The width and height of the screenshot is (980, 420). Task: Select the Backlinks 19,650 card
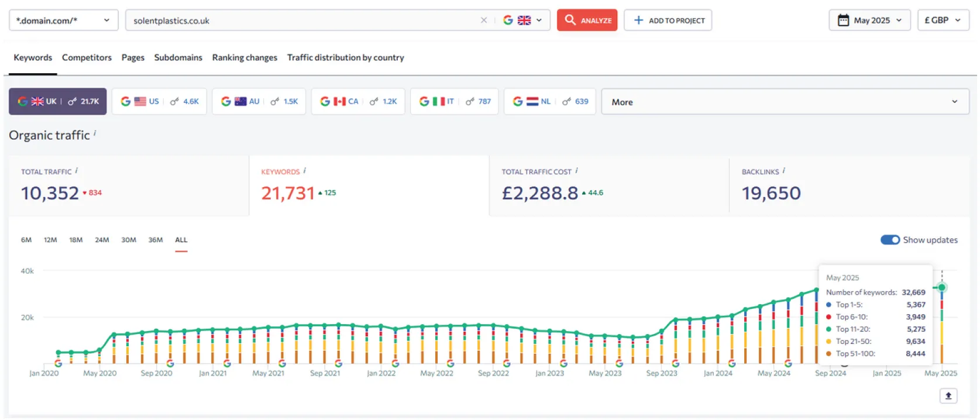pos(849,185)
